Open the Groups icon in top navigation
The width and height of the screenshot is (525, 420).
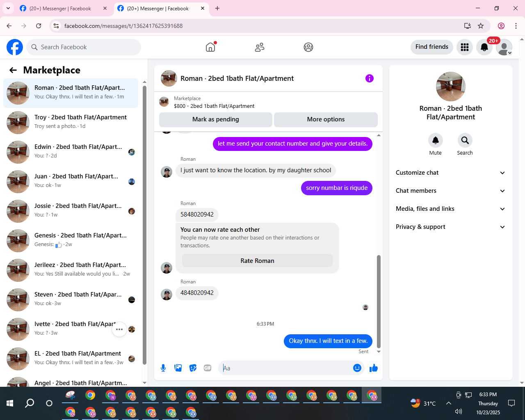[308, 47]
